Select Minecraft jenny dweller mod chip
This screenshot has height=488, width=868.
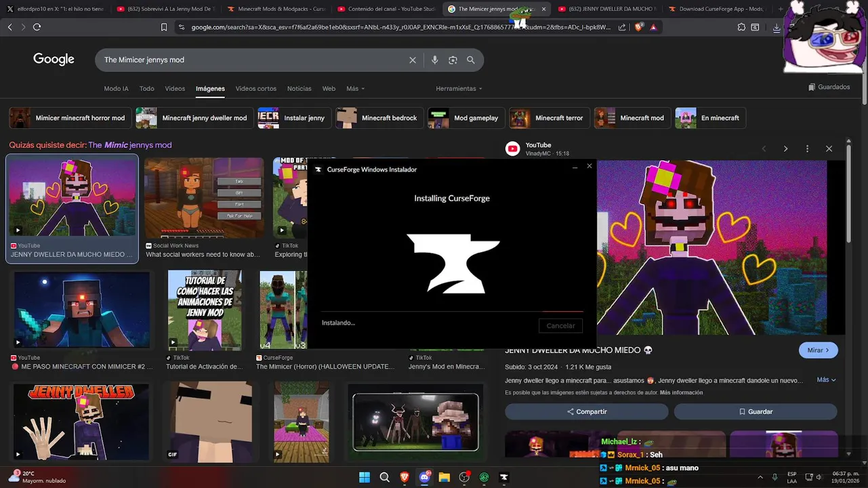194,118
